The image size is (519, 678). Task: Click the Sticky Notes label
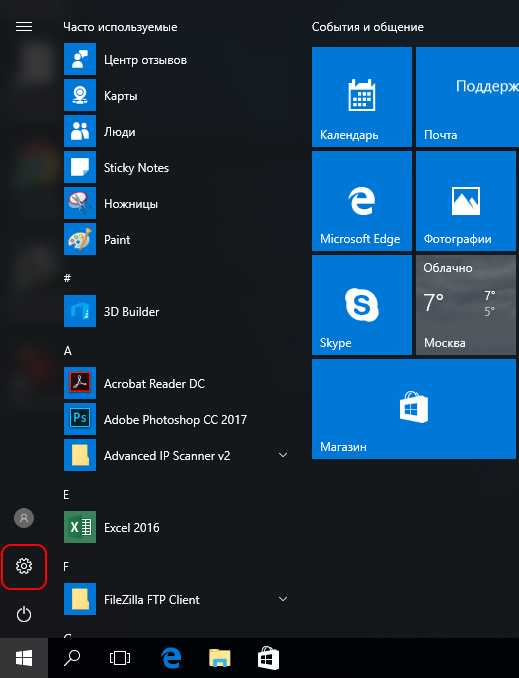point(136,167)
